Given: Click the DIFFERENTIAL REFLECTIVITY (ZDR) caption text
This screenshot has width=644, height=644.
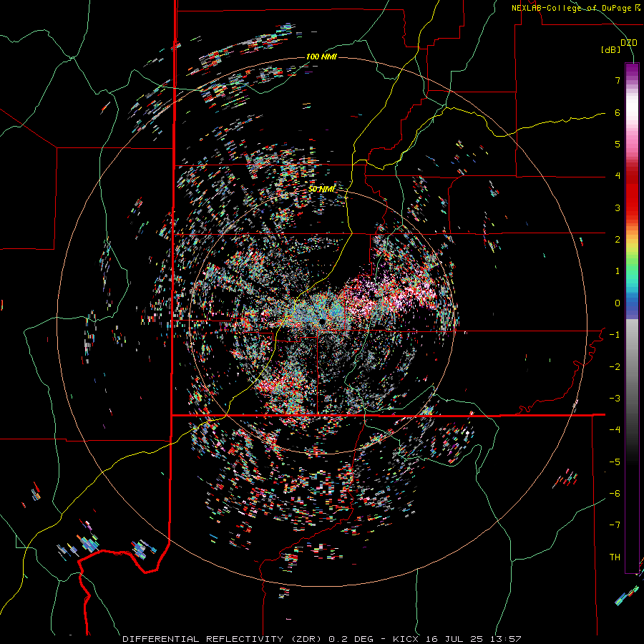Looking at the screenshot, I should point(223,639).
